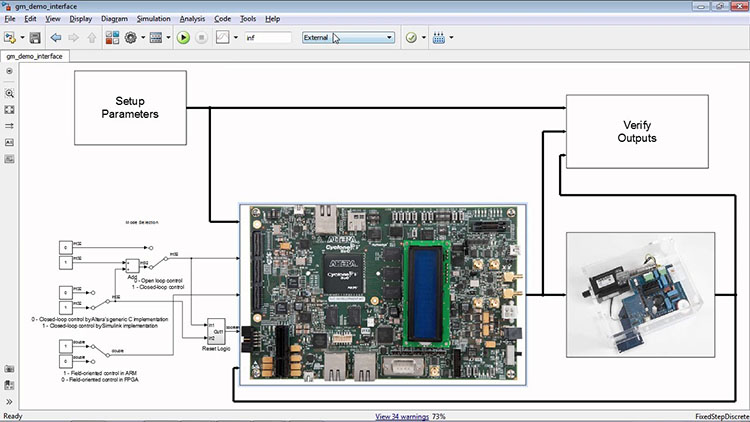Viewport: 750px width, 422px height.
Task: Open the Diagram menu
Action: click(x=114, y=19)
